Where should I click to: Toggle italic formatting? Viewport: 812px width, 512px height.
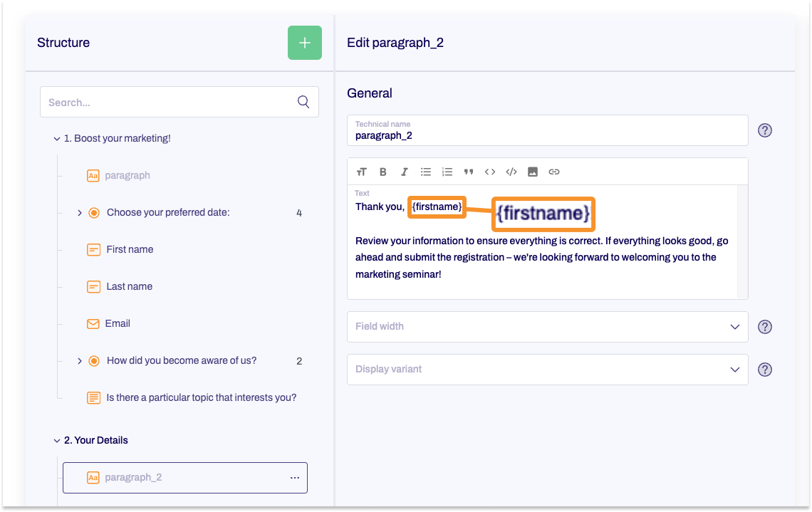click(x=405, y=172)
